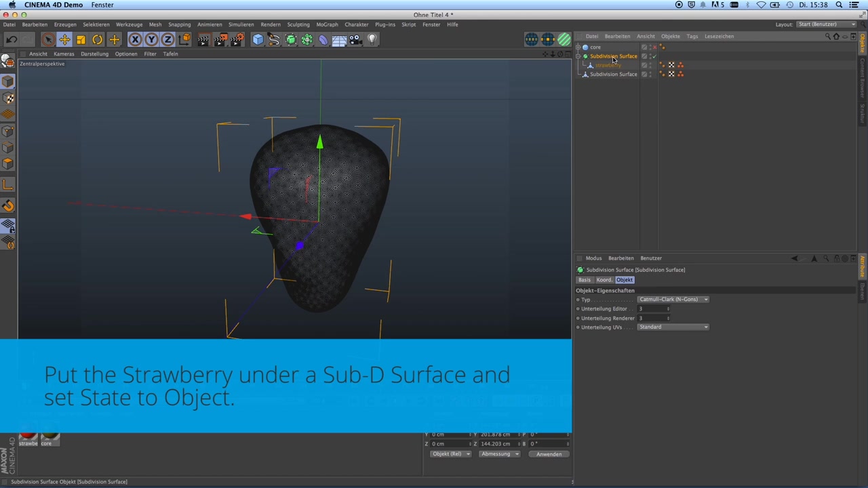The height and width of the screenshot is (488, 868).
Task: Switch to the Koord tab in attributes
Action: (x=604, y=280)
